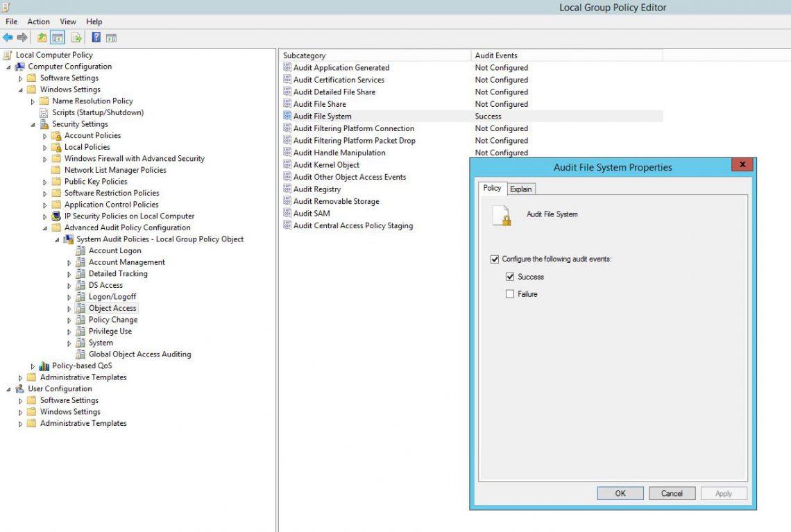This screenshot has height=532, width=791.
Task: Expand the Administrative Templates node under Computer Configuration
Action: pos(21,377)
